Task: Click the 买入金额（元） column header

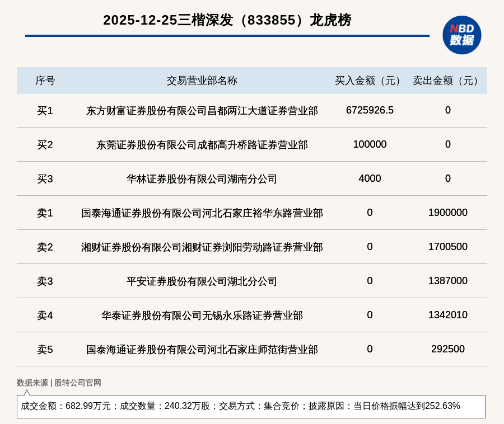Action: pyautogui.click(x=370, y=81)
